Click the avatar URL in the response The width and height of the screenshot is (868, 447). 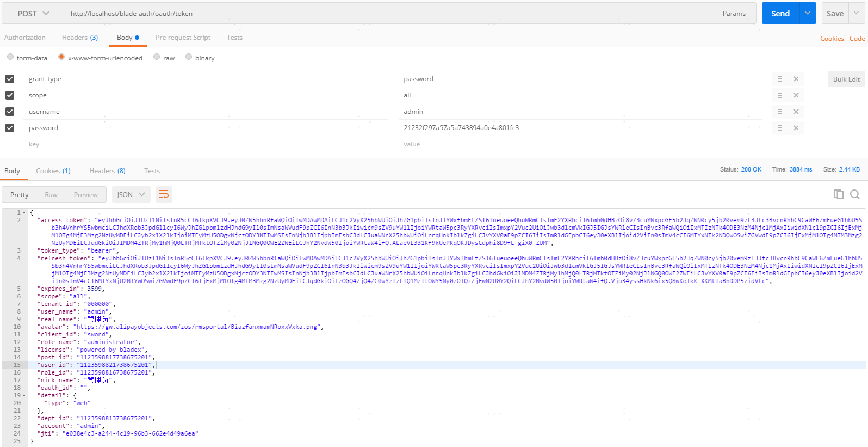click(x=197, y=327)
